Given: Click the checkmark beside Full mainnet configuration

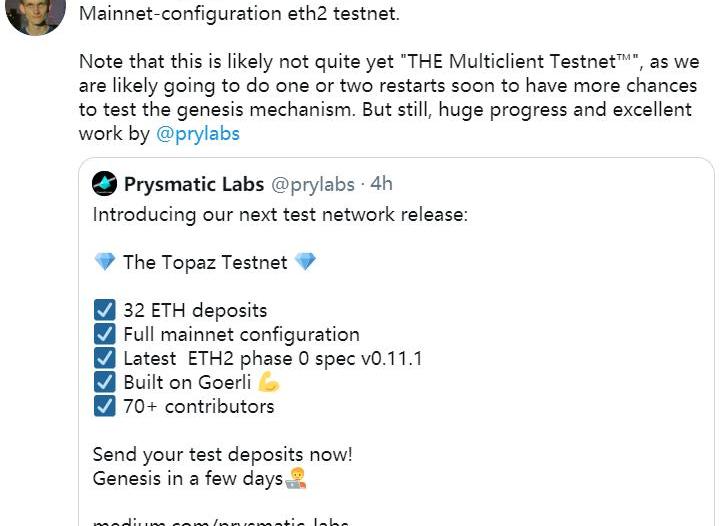Looking at the screenshot, I should click(x=104, y=334).
